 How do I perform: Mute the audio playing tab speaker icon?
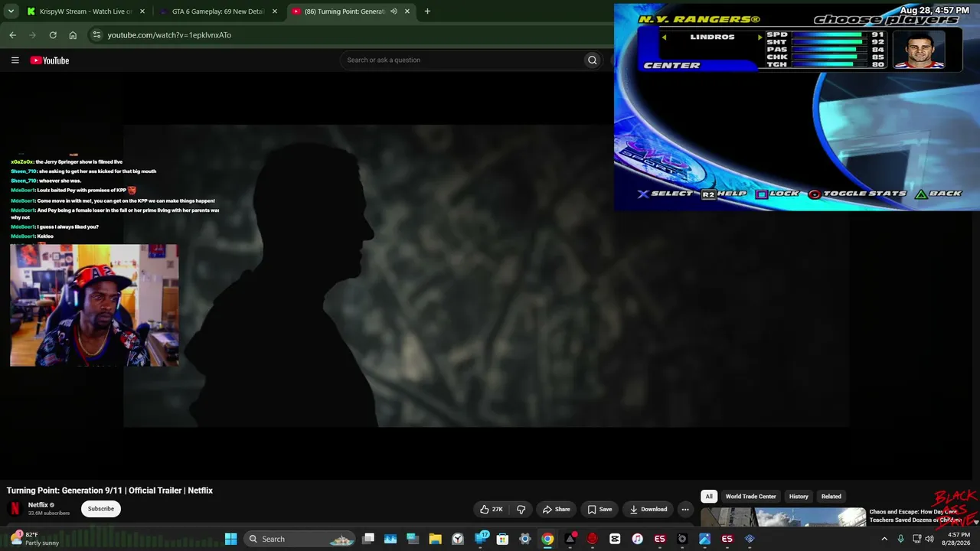[394, 11]
